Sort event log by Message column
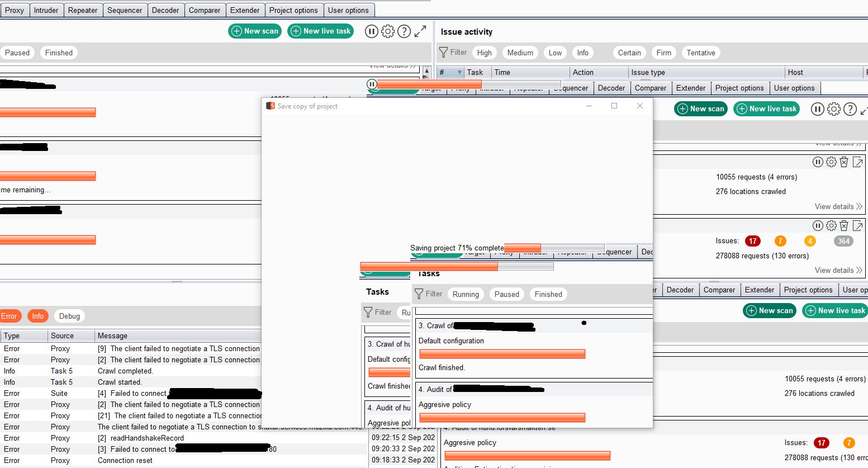This screenshot has height=468, width=868. pos(178,335)
